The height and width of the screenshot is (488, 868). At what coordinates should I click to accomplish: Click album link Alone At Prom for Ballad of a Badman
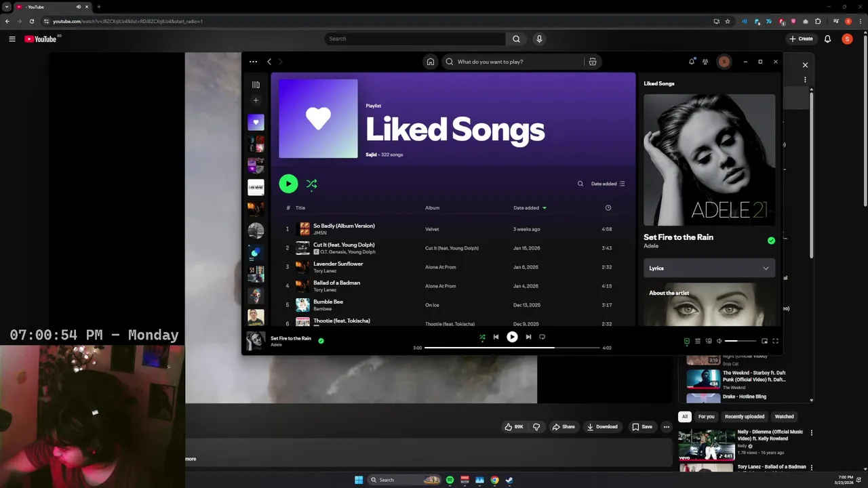[441, 286]
